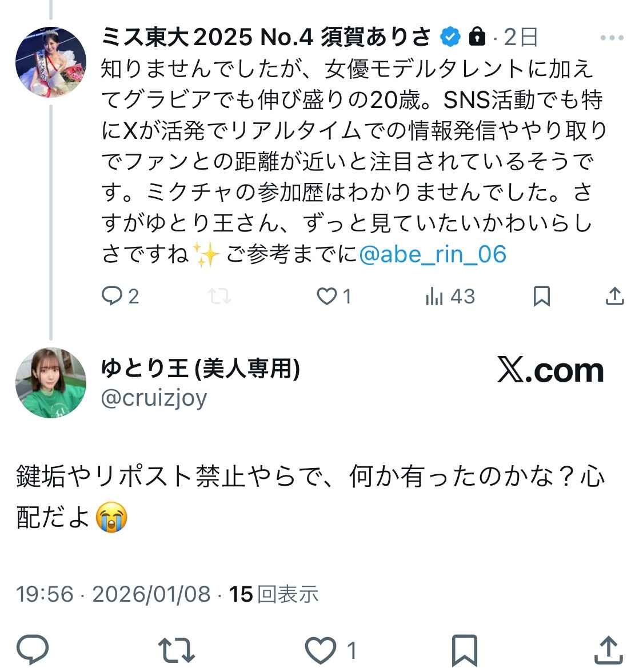This screenshot has width=643, height=672.
Task: Click the X.com logo
Action: coord(550,371)
